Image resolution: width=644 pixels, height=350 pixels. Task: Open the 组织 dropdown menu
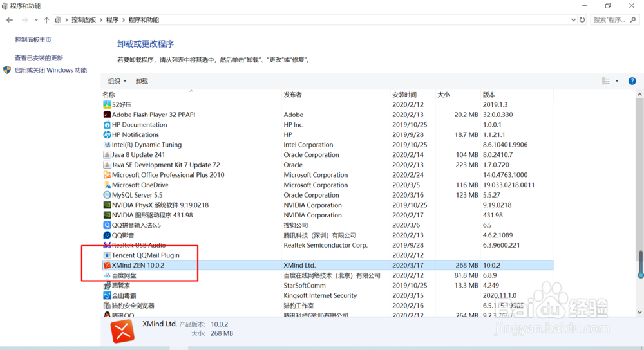117,81
